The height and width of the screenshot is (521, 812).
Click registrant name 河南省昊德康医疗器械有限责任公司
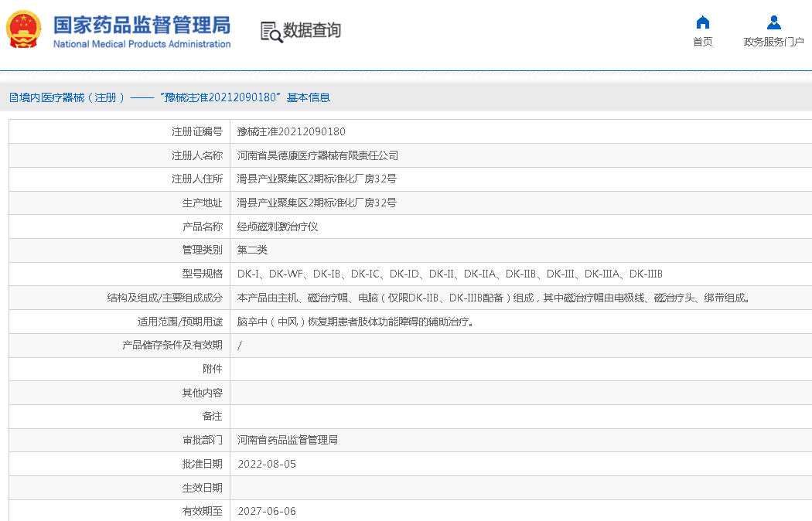[317, 155]
